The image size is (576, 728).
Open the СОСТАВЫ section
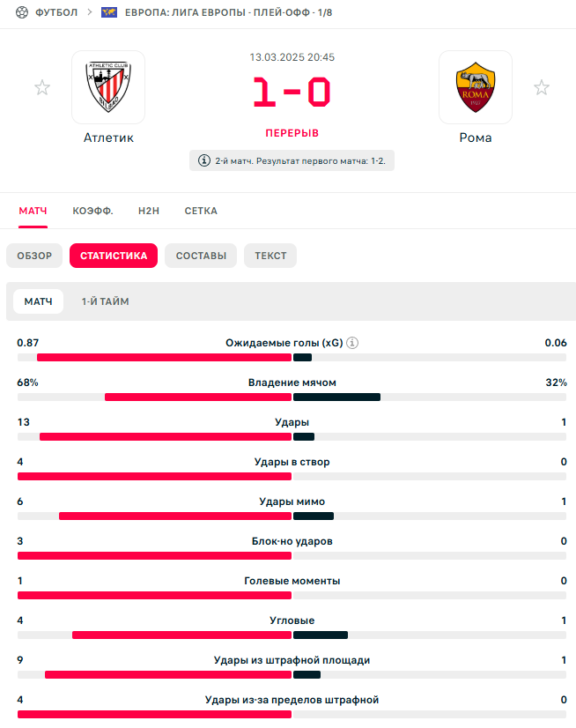click(x=201, y=256)
